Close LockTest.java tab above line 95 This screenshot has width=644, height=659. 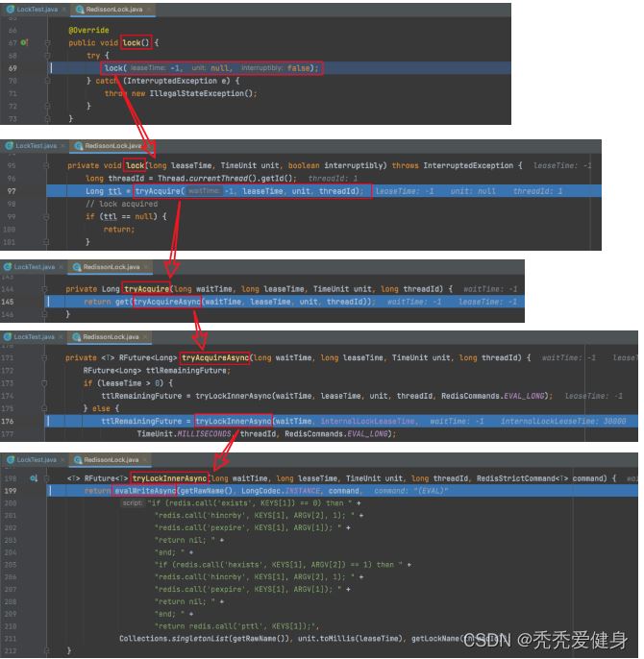[x=64, y=146]
